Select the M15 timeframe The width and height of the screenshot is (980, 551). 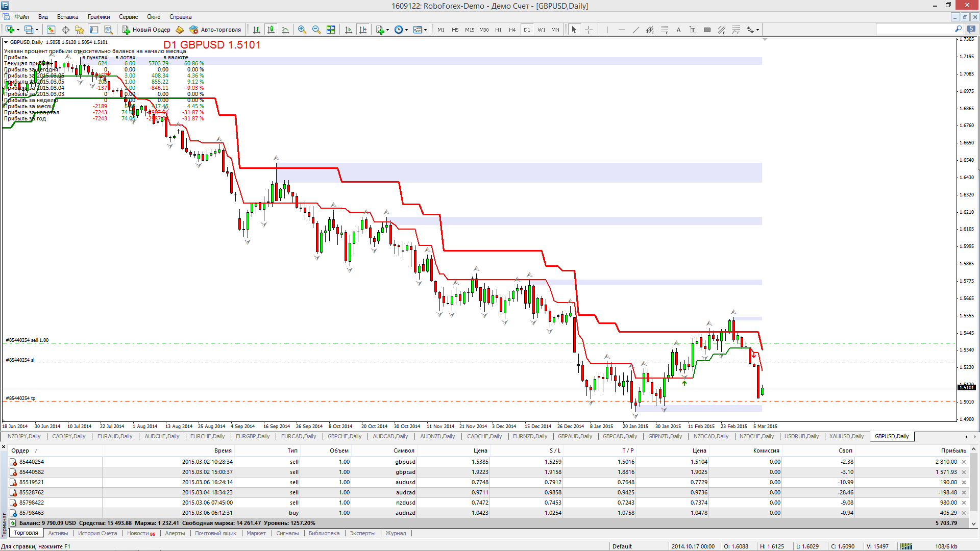pyautogui.click(x=470, y=30)
